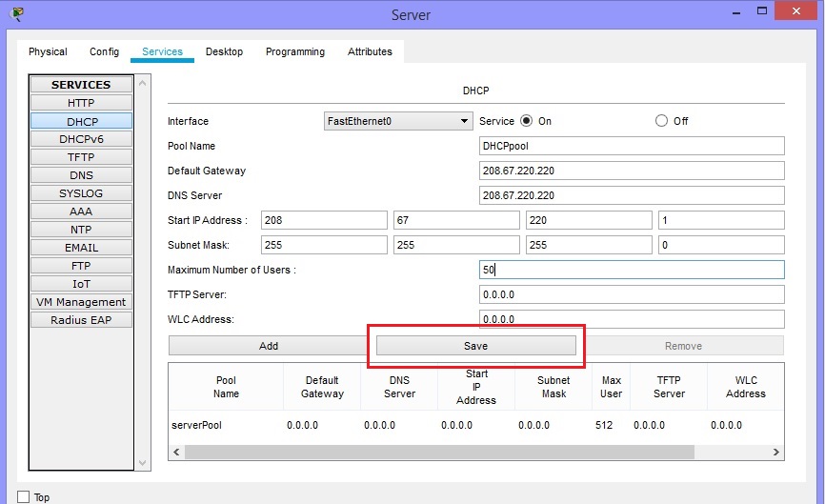The image size is (825, 504).
Task: Open the HTTP service settings
Action: pos(81,103)
